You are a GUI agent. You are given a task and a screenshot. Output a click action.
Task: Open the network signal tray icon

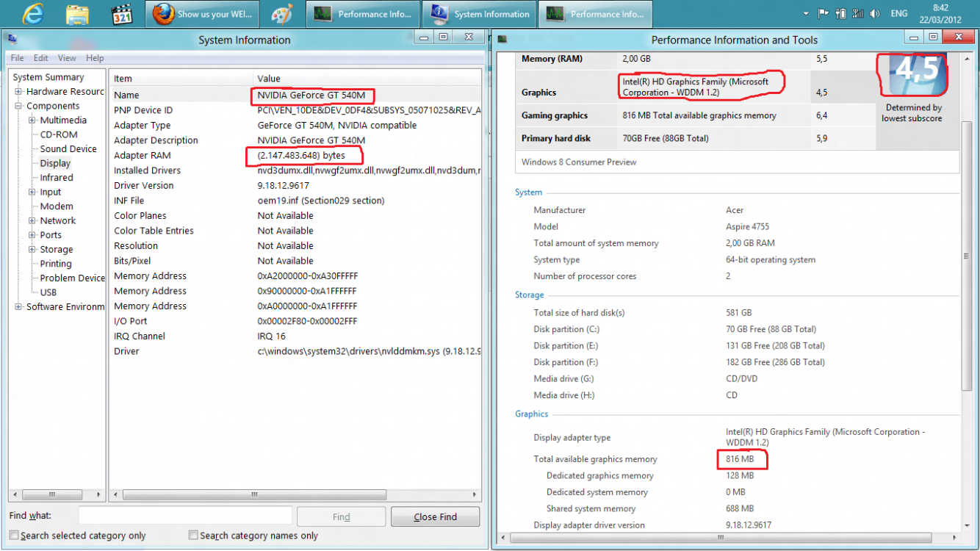[857, 14]
